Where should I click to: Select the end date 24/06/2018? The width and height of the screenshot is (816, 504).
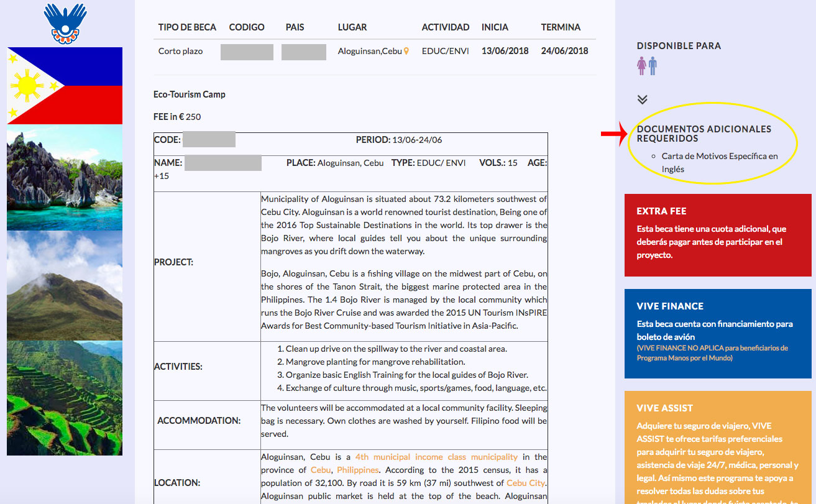tap(564, 52)
